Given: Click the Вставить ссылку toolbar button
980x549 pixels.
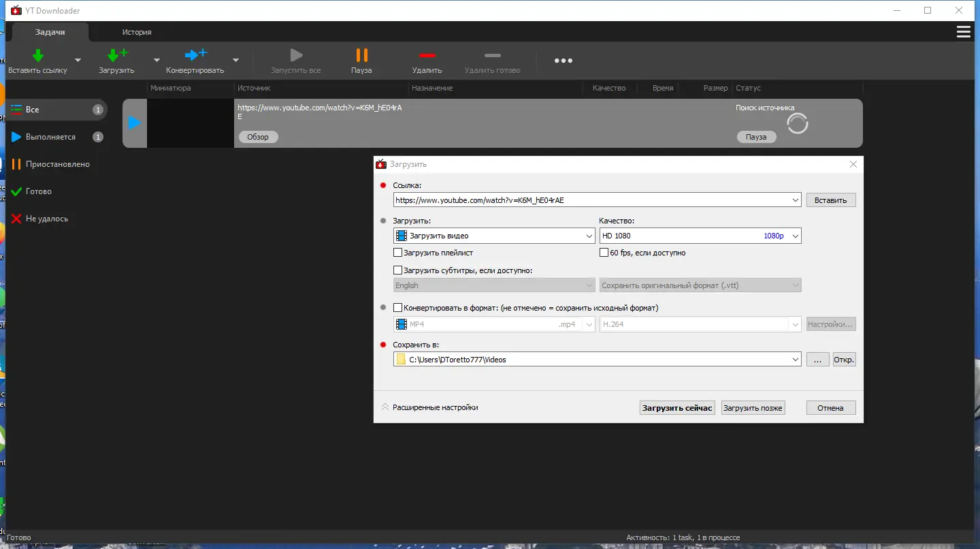Looking at the screenshot, I should point(37,61).
